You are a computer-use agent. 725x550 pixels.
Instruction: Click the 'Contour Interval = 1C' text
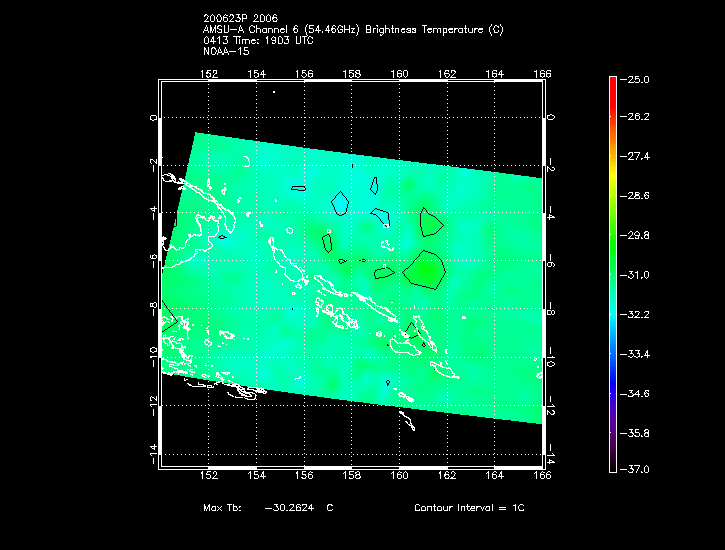pyautogui.click(x=469, y=508)
